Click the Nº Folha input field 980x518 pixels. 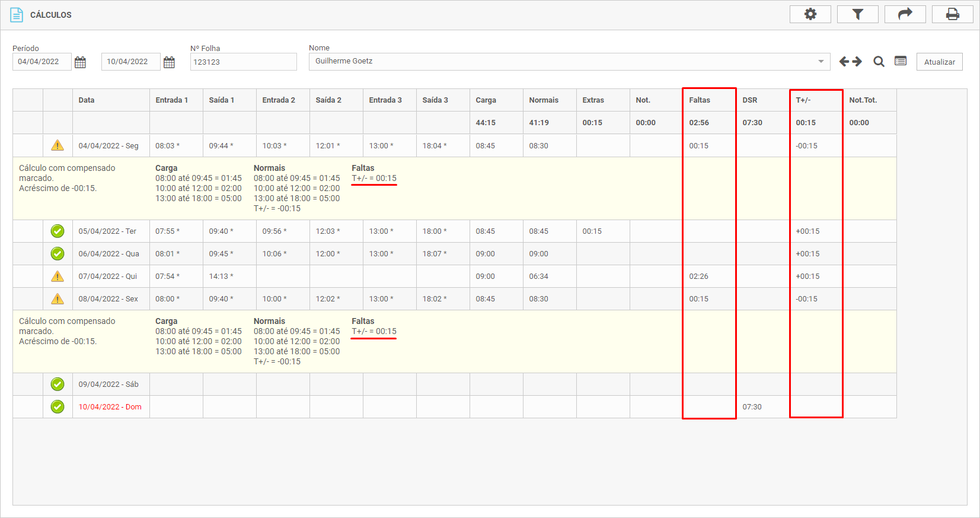[x=243, y=62]
